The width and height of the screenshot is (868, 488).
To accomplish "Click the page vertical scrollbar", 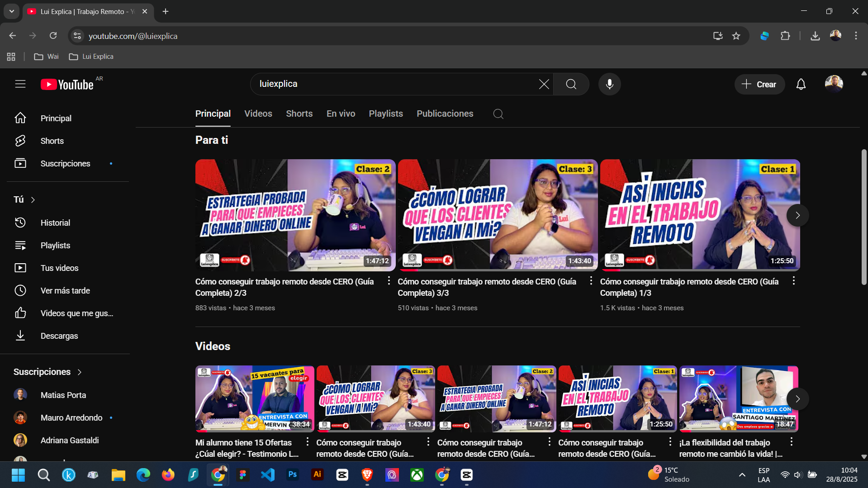I will [x=863, y=217].
